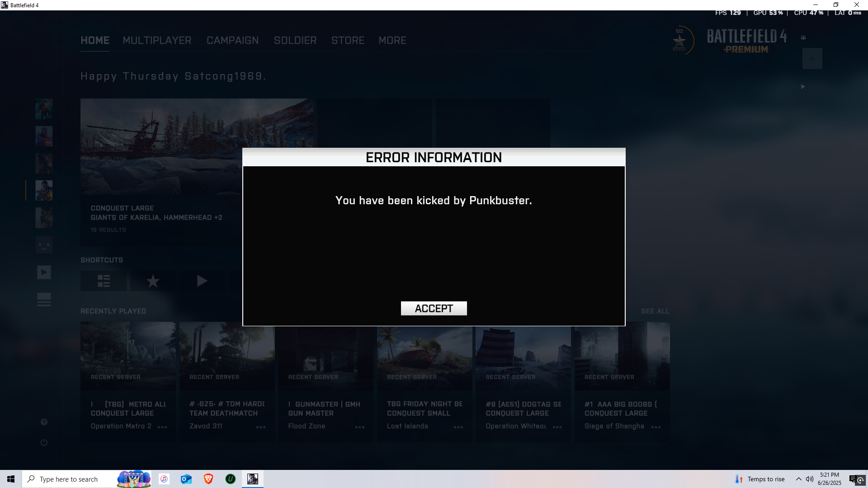Open the stacked lines sidebar menu icon
This screenshot has width=868, height=488.
click(x=44, y=299)
